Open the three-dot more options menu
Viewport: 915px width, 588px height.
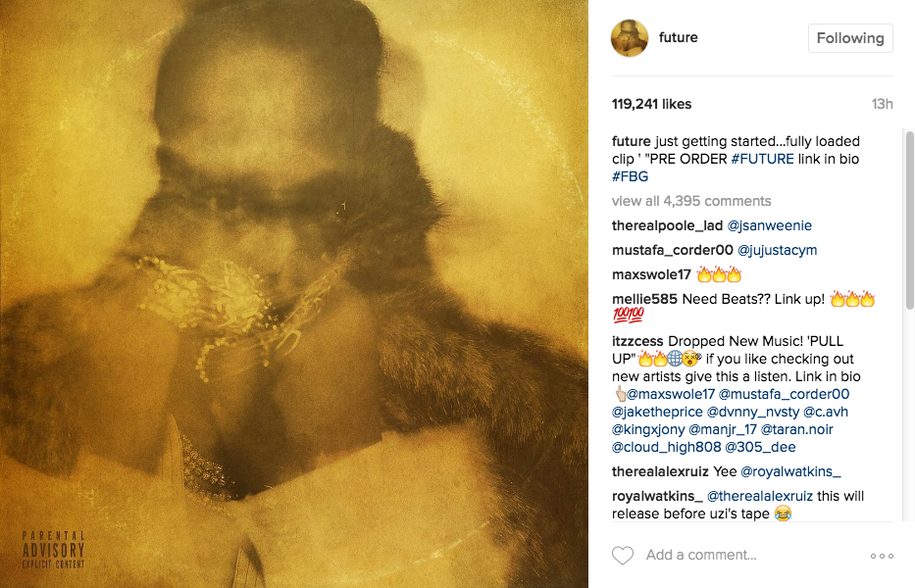(882, 556)
